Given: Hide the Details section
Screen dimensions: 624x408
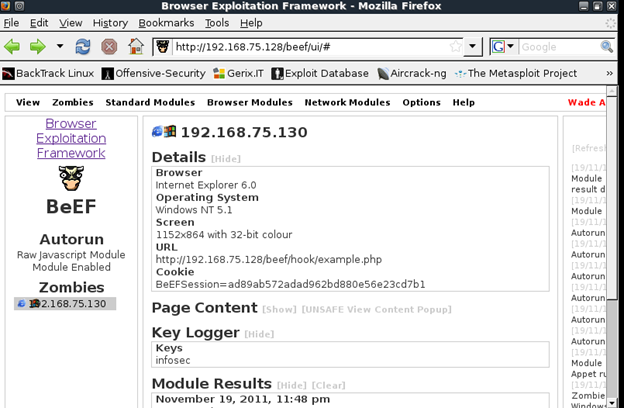Looking at the screenshot, I should [226, 159].
